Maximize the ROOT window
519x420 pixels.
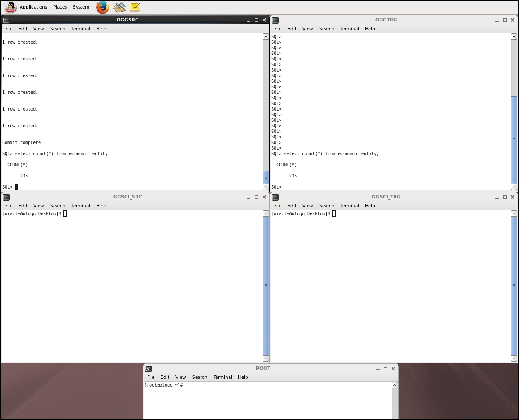(x=386, y=369)
